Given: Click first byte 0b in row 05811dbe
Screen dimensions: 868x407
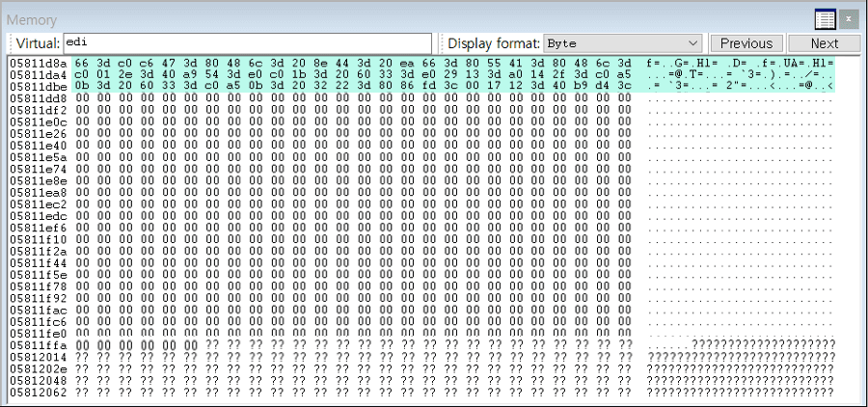Looking at the screenshot, I should click(82, 87).
